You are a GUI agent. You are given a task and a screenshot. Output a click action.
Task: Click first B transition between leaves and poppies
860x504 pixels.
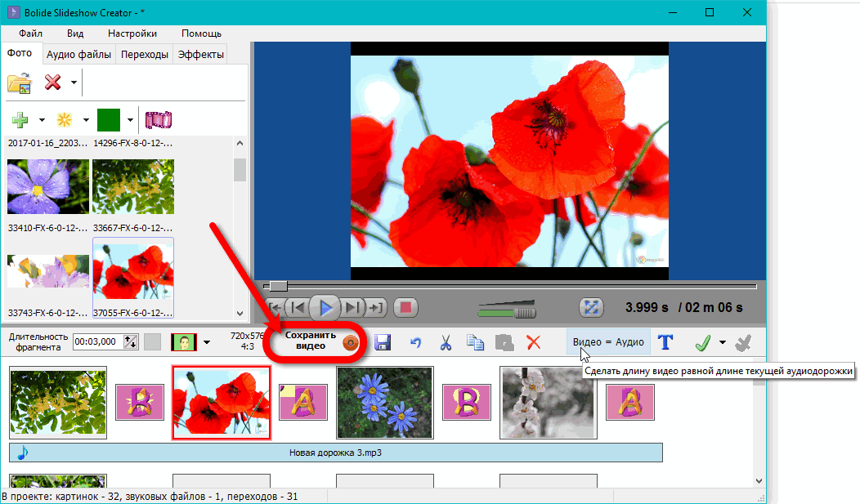[x=140, y=402]
